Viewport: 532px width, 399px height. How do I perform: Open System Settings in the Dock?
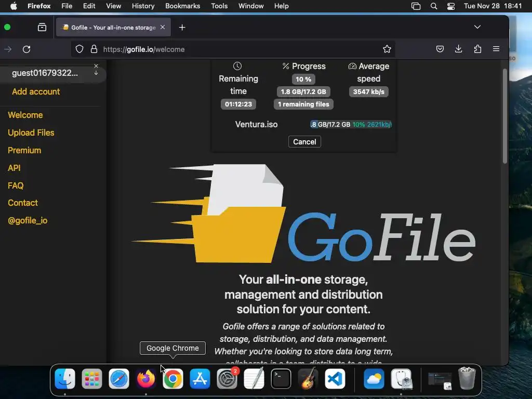pos(227,379)
